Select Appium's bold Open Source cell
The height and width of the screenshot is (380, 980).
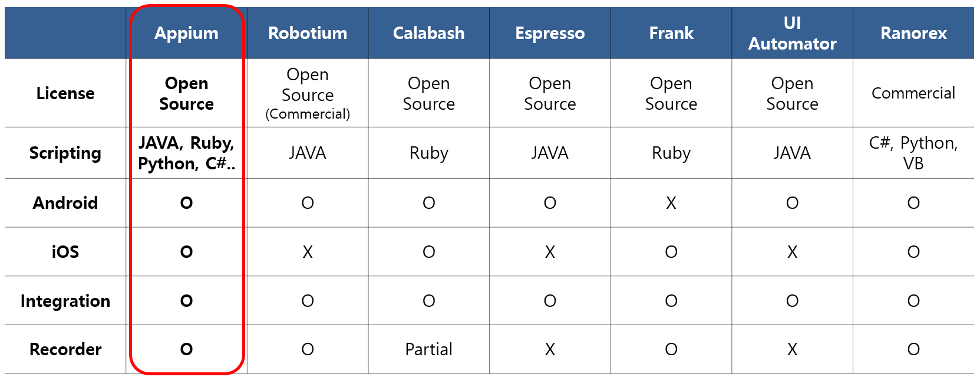coord(186,93)
